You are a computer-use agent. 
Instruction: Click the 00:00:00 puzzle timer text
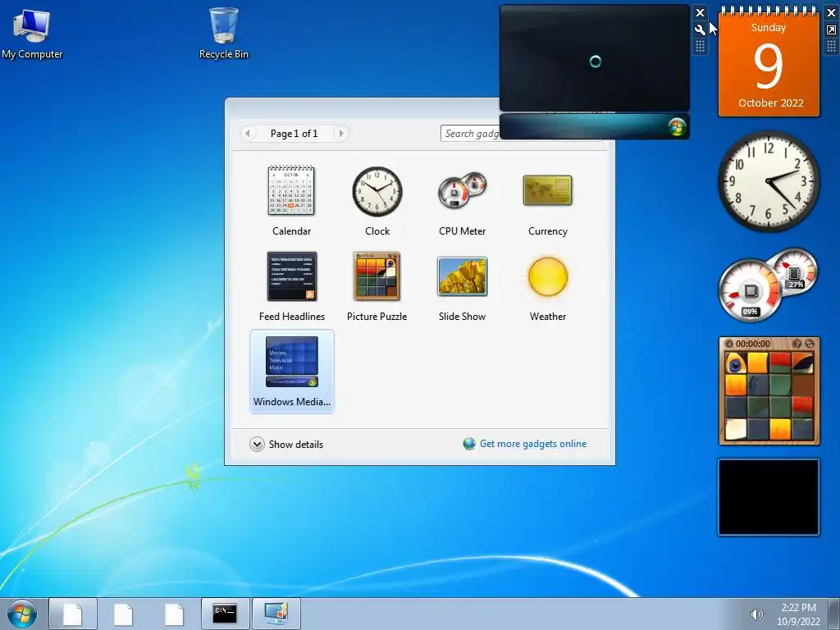[753, 344]
